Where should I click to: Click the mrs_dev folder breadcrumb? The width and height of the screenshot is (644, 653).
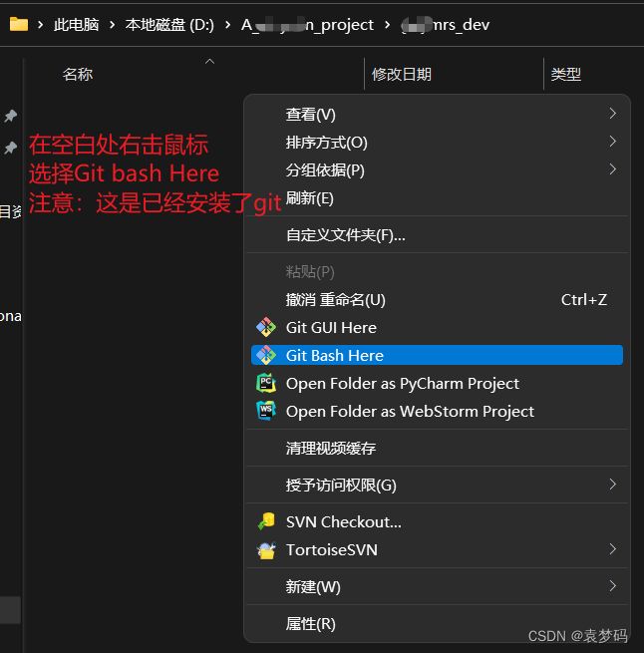[x=446, y=25]
